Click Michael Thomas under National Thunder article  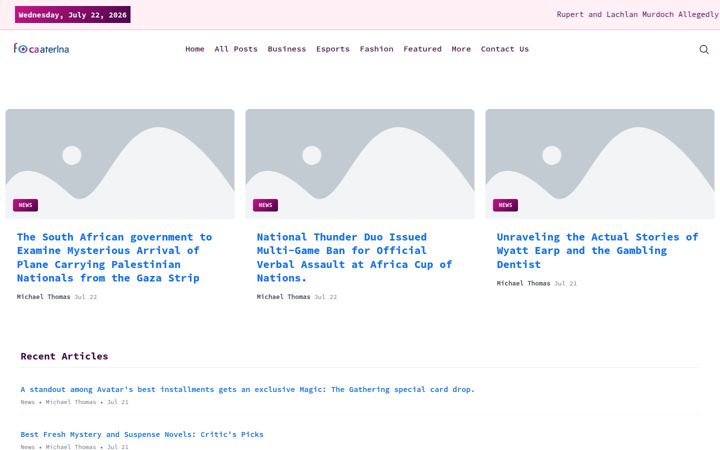pos(283,297)
